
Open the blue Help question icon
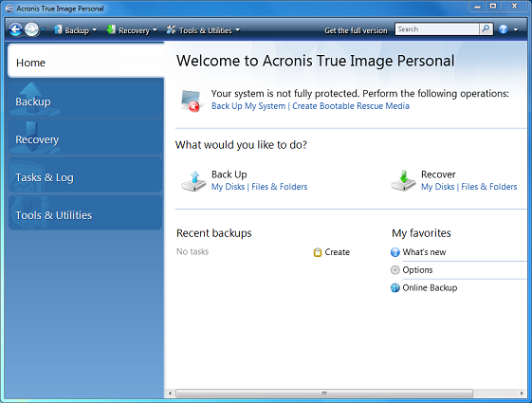coord(504,29)
